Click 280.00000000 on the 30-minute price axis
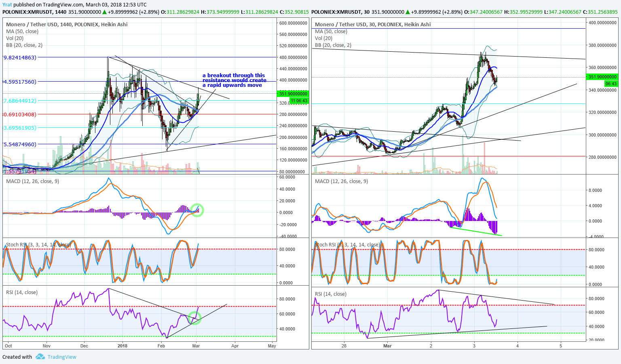This screenshot has width=621, height=364. pyautogui.click(x=602, y=157)
